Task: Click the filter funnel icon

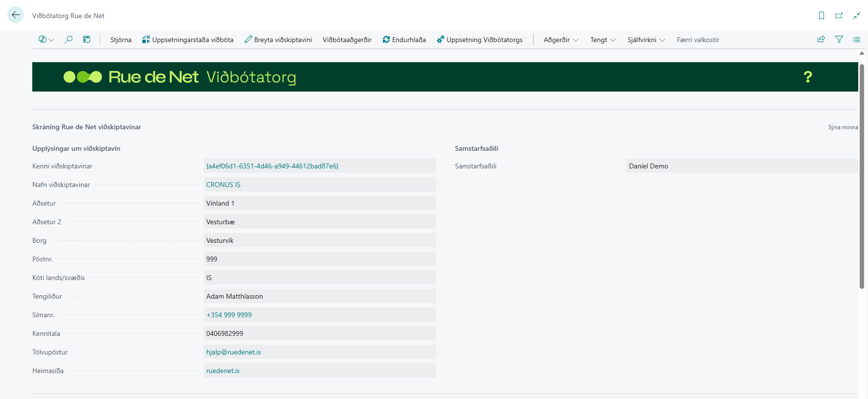Action: (x=839, y=40)
